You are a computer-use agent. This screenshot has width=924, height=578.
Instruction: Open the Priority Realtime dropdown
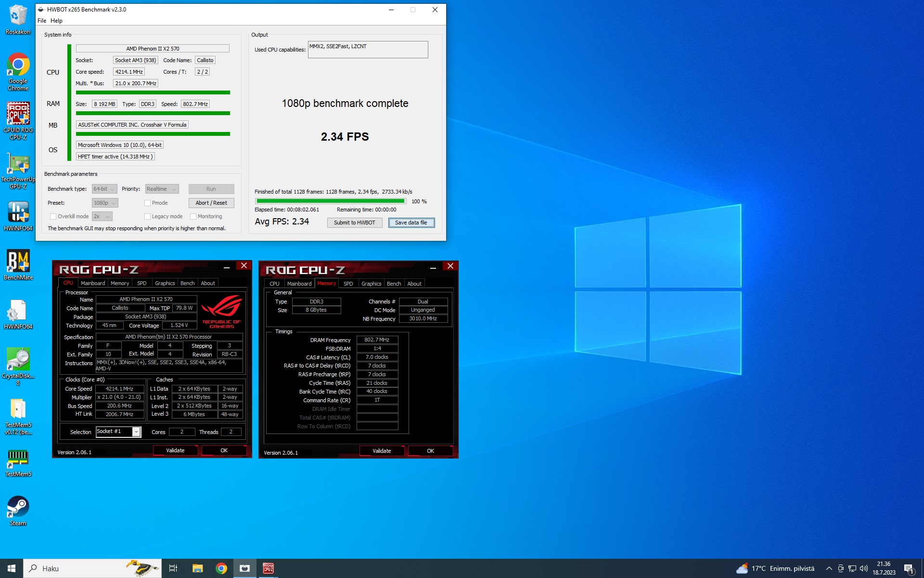[162, 189]
